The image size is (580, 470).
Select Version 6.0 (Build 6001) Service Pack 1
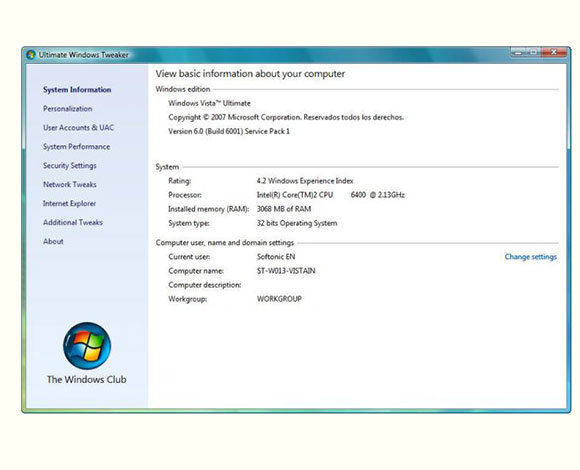tap(229, 131)
